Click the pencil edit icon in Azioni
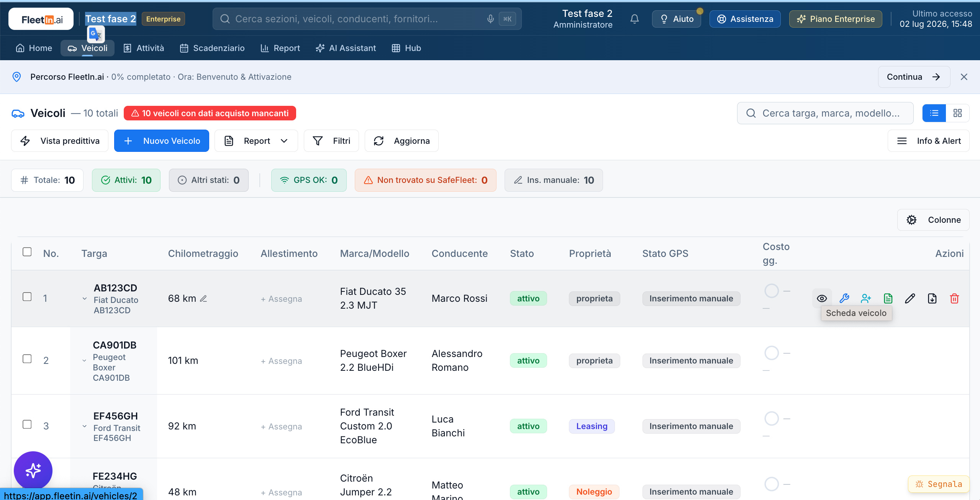 910,298
